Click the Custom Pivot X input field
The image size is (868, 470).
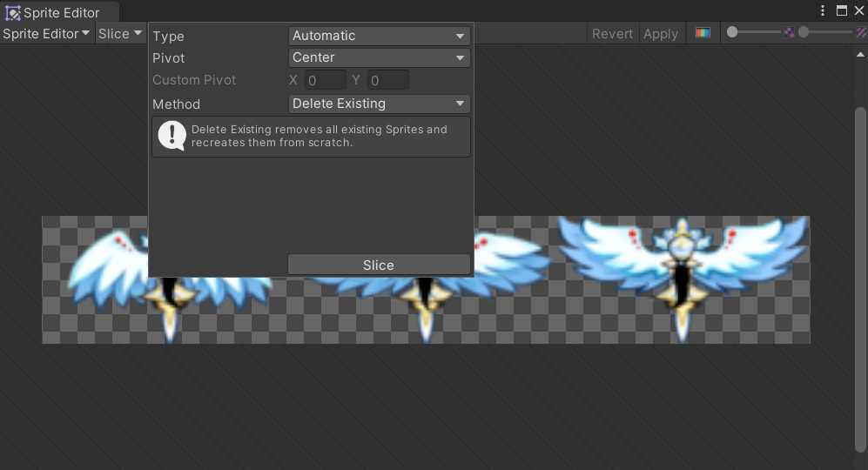tap(326, 80)
